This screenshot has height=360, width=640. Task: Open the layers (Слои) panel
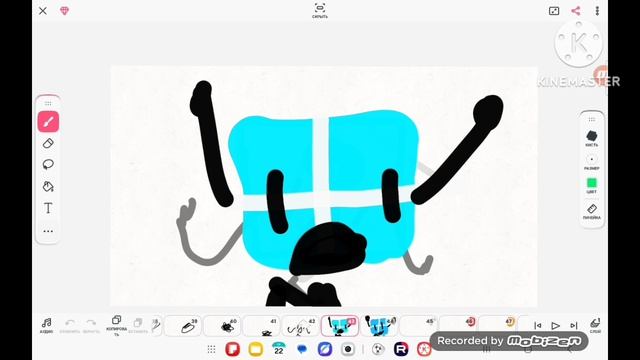[x=595, y=325]
